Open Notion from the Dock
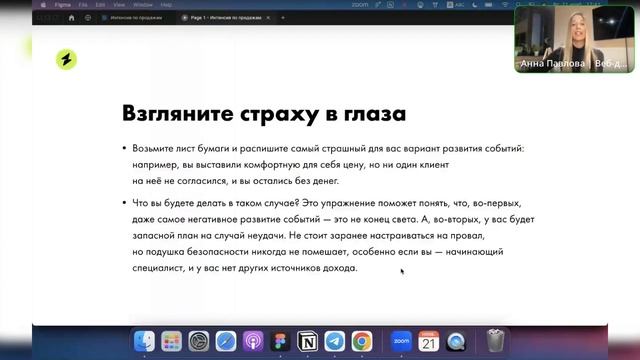The height and width of the screenshot is (360, 640). [x=307, y=341]
